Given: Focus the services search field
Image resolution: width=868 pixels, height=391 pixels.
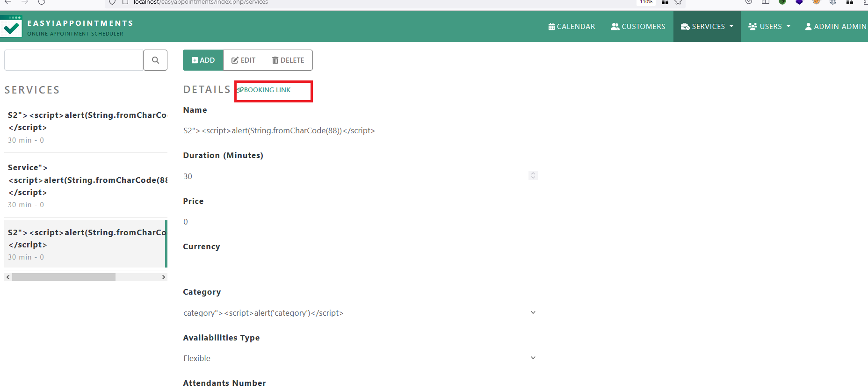Looking at the screenshot, I should (x=73, y=60).
